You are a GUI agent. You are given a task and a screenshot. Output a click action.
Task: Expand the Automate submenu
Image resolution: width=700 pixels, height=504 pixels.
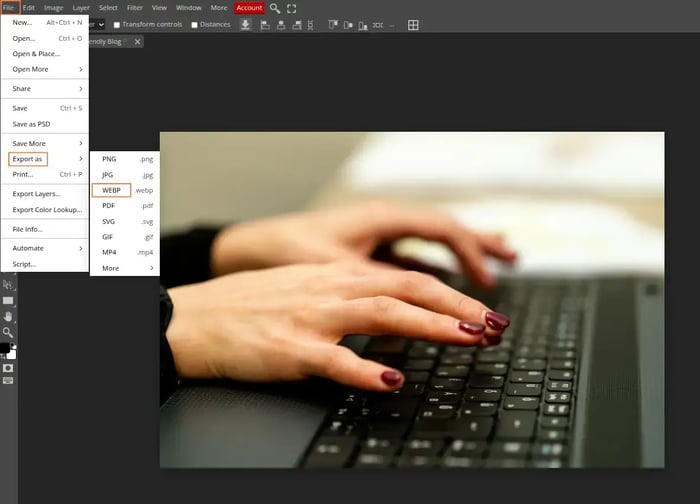click(47, 248)
